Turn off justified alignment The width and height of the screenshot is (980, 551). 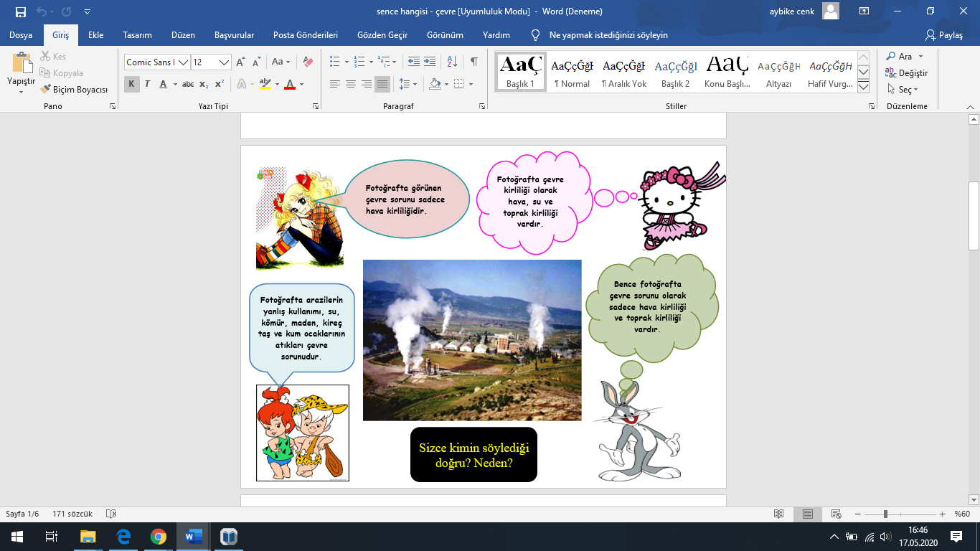tap(382, 85)
